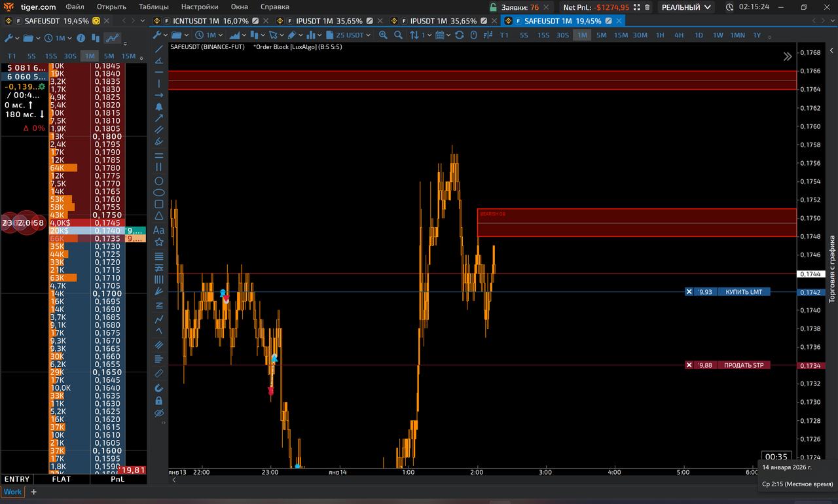Set chart timeframe to 1D

click(699, 35)
